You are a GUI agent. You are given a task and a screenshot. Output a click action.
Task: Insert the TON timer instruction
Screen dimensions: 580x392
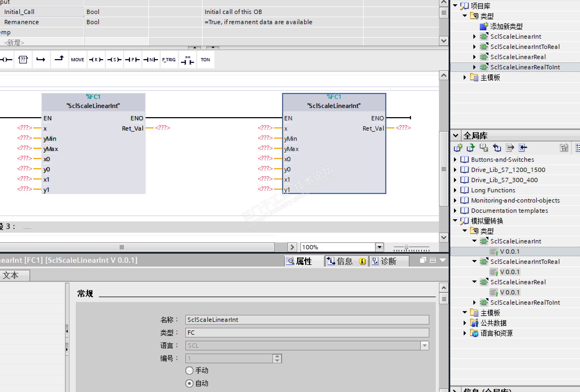[205, 60]
